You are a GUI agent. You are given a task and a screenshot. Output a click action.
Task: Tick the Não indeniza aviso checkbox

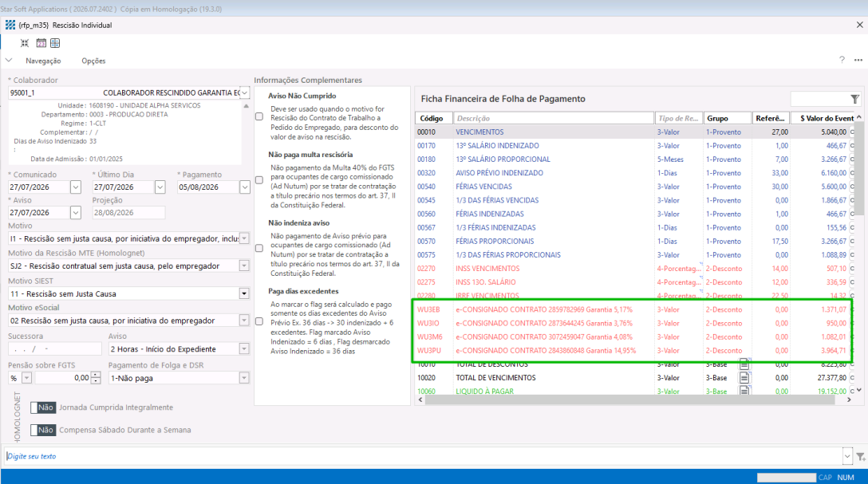pos(259,248)
